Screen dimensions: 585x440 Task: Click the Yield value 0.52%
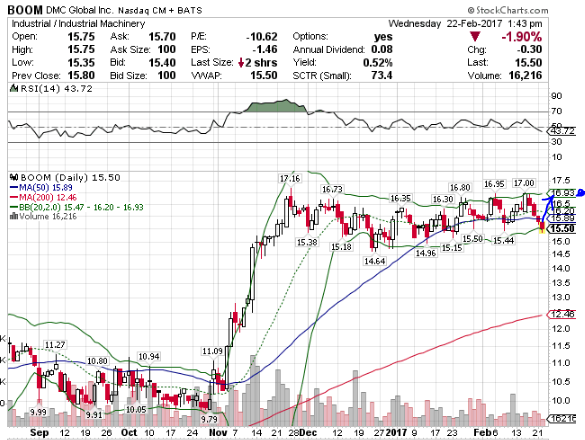pyautogui.click(x=378, y=62)
